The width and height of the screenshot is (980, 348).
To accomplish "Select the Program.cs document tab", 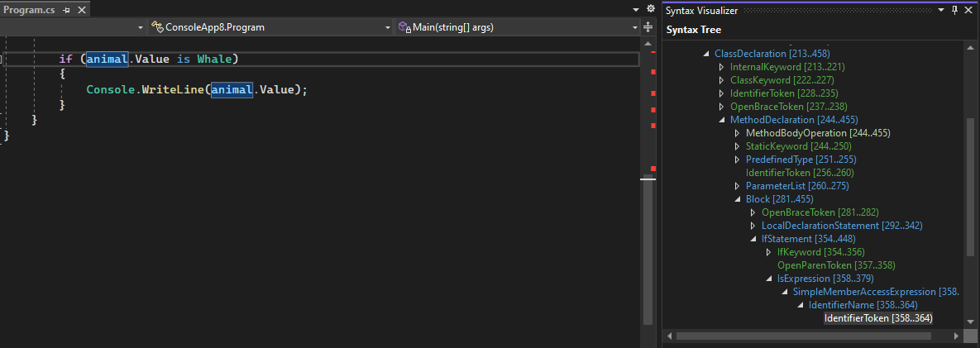I will tap(30, 11).
